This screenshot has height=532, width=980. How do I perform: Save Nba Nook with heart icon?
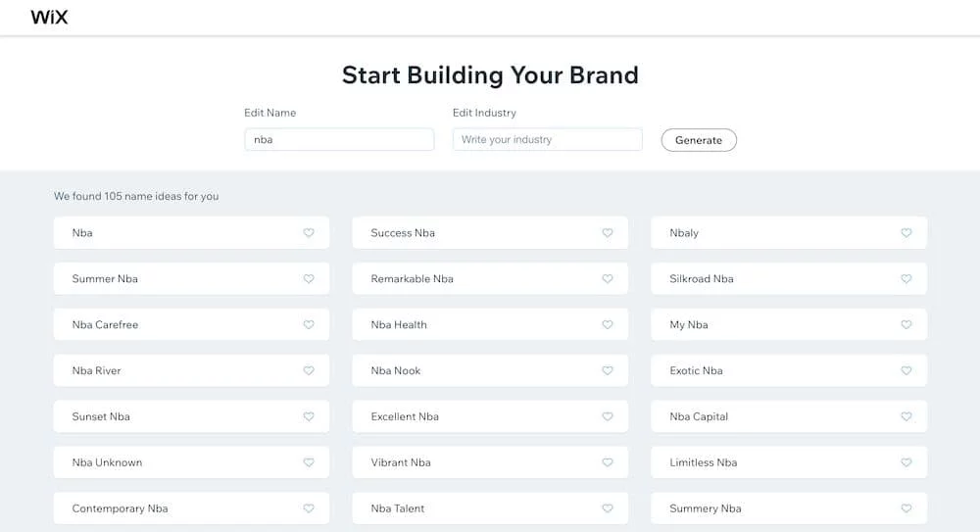(608, 370)
